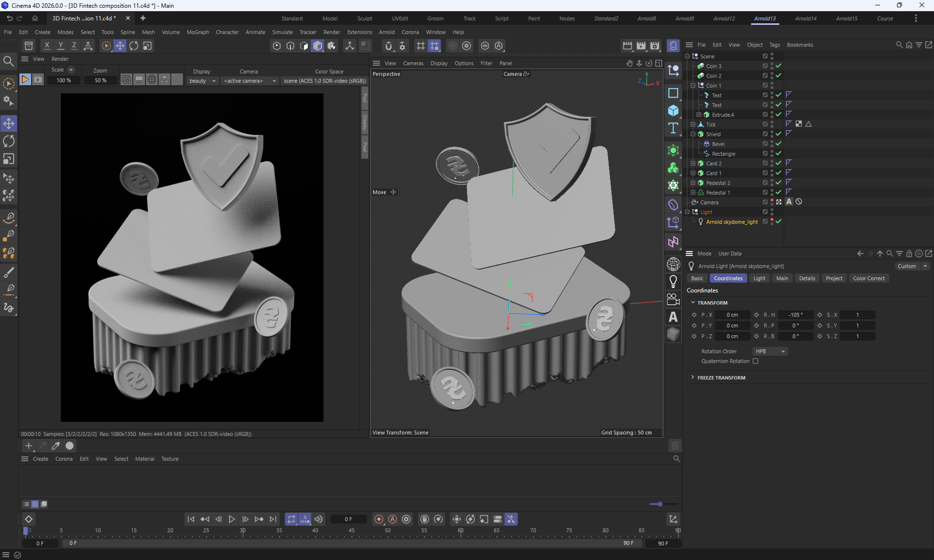Open the Color Correct tab

[x=868, y=278]
